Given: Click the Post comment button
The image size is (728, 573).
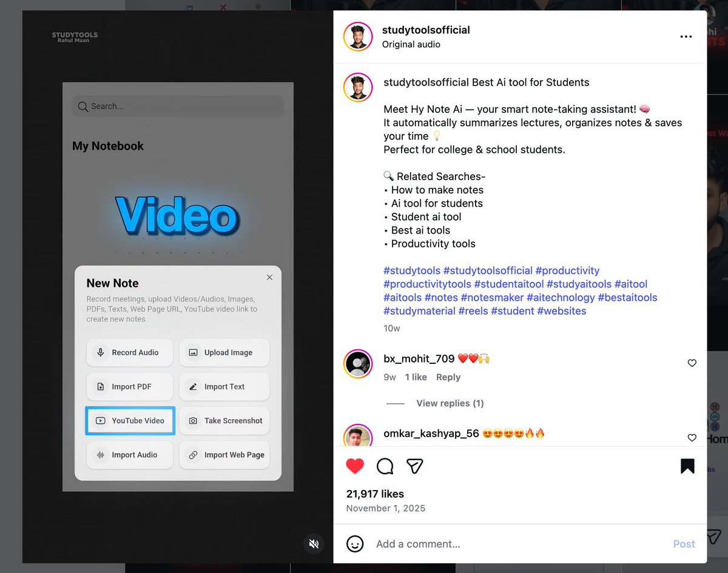Looking at the screenshot, I should (684, 544).
